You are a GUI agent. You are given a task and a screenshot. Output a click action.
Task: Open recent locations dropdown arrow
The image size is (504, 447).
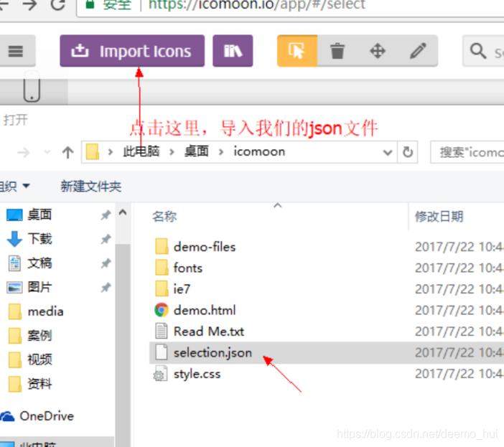(x=47, y=151)
